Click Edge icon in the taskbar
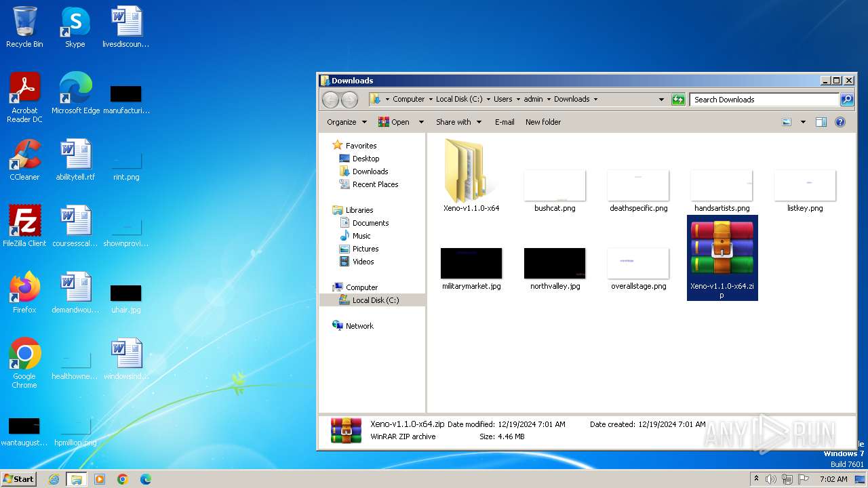868x488 pixels. 146,479
